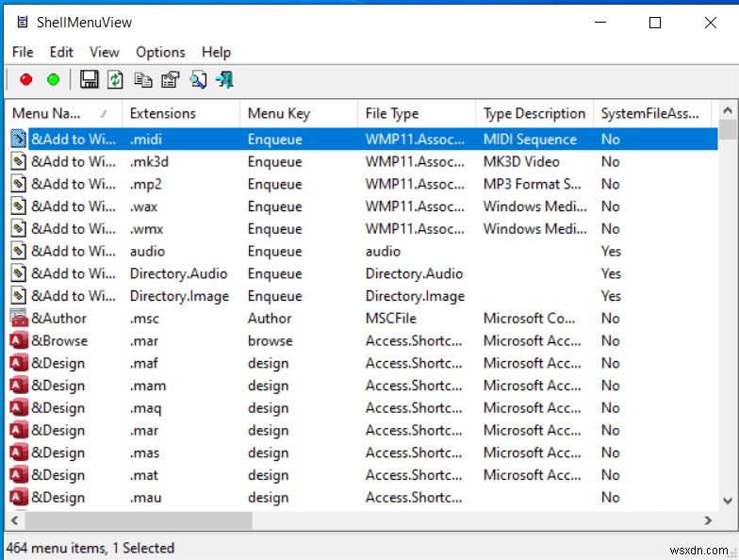
Task: Open the File menu
Action: [x=23, y=52]
